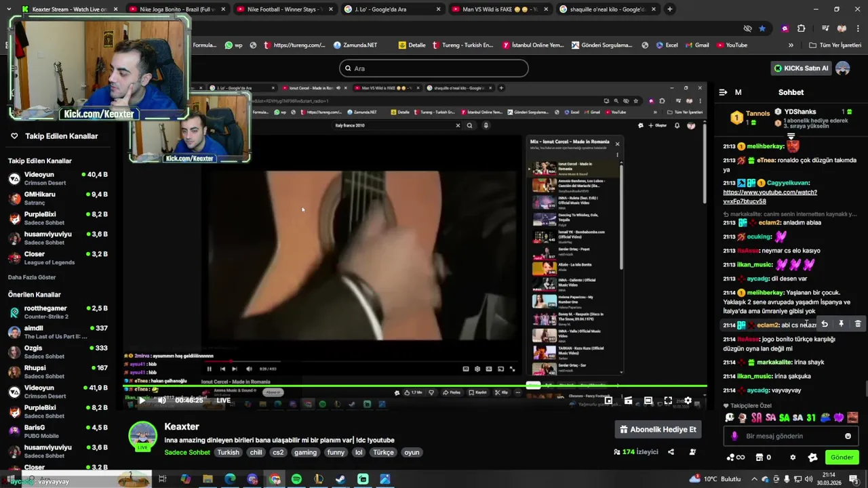The height and width of the screenshot is (488, 868).
Task: Reply to eclam2's message
Action: (824, 325)
